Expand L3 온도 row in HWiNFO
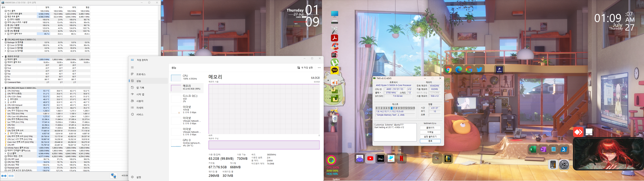This screenshot has width=644, height=181. pos(5,102)
